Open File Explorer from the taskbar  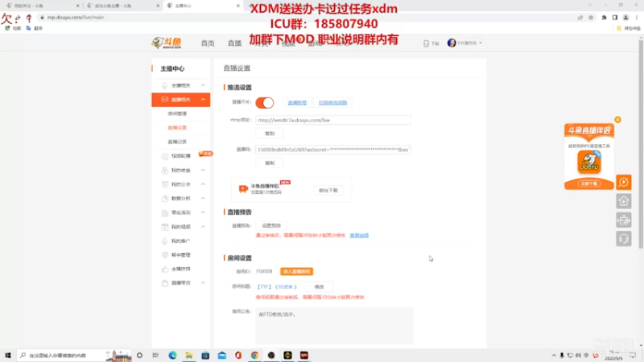189,356
